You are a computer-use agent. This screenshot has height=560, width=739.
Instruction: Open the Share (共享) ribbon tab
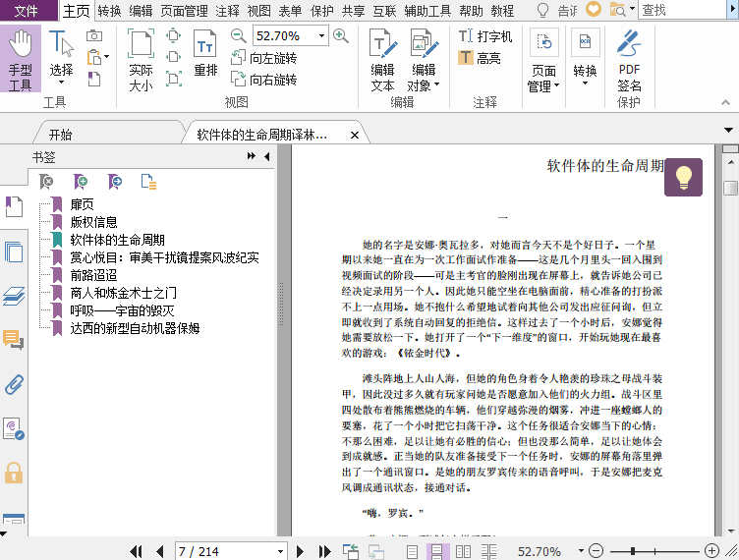[x=353, y=11]
